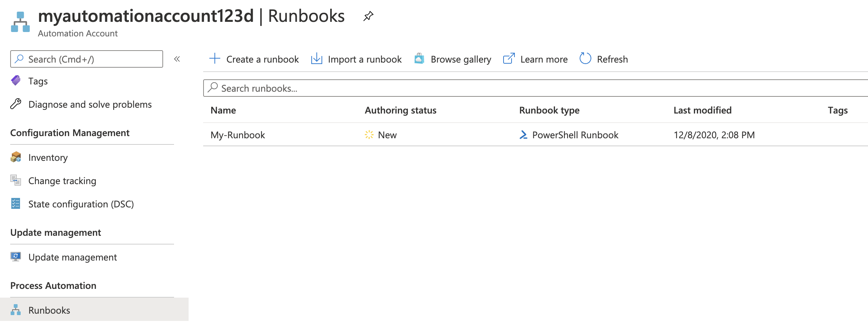This screenshot has width=868, height=326.
Task: Click the State configuration (DSC) checklist icon
Action: click(16, 204)
